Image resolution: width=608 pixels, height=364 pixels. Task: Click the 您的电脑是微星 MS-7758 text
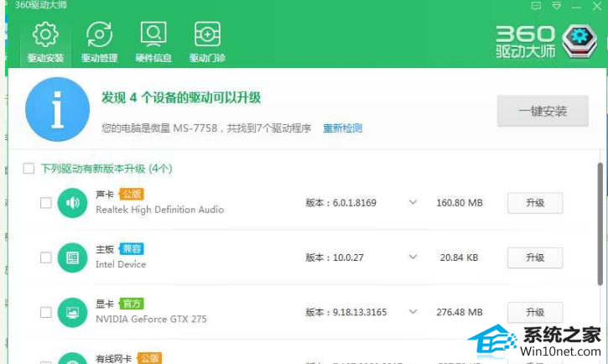[159, 128]
